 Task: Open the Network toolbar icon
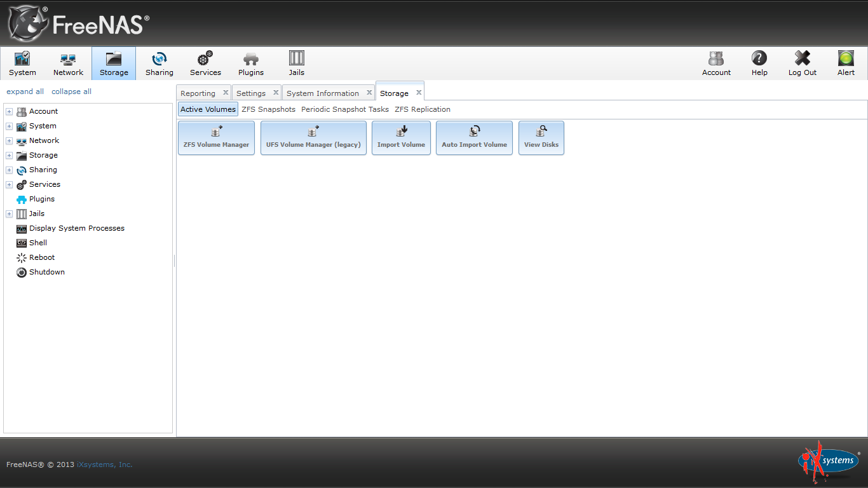tap(68, 64)
